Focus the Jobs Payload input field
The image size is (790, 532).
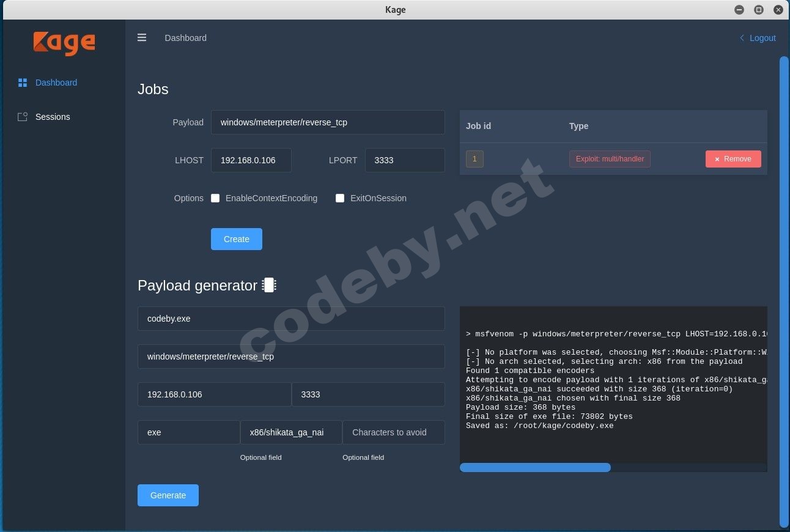328,122
